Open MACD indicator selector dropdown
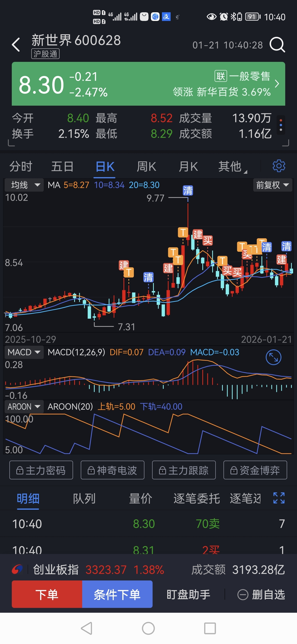297x644 pixels. (x=24, y=352)
